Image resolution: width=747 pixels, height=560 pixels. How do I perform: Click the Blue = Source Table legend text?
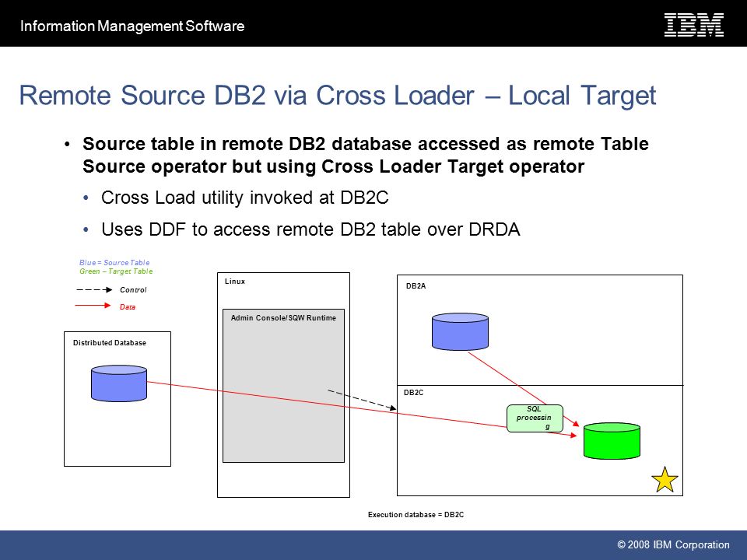(x=114, y=262)
